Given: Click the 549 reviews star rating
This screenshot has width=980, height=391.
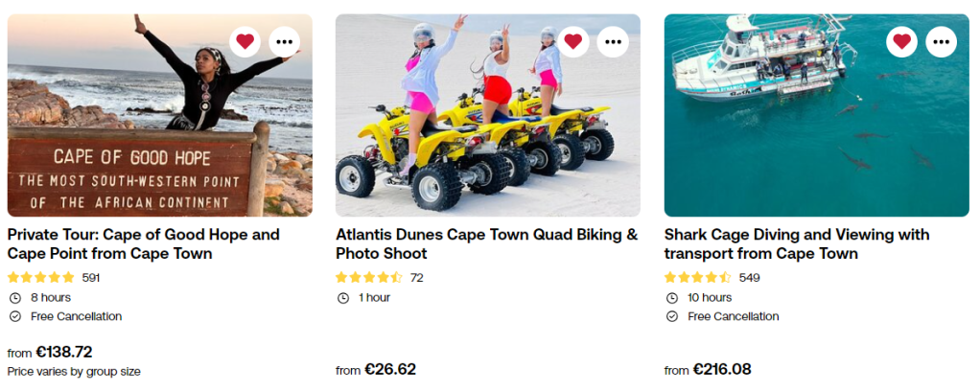Looking at the screenshot, I should click(x=698, y=278).
